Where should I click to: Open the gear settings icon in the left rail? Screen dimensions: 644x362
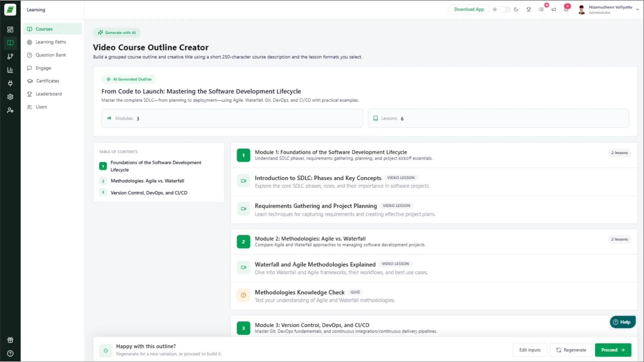pos(10,97)
